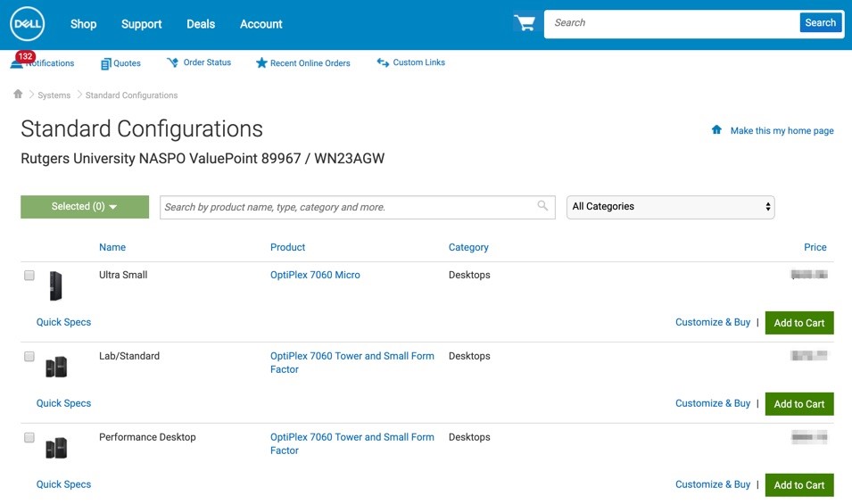Click the Quotes document icon
Image resolution: width=852 pixels, height=504 pixels.
click(x=106, y=63)
